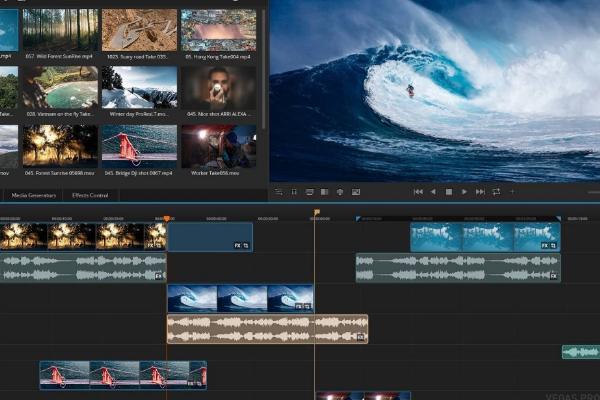The height and width of the screenshot is (400, 600).
Task: Select the forest sunrise clip on timeline
Action: pyautogui.click(x=83, y=237)
